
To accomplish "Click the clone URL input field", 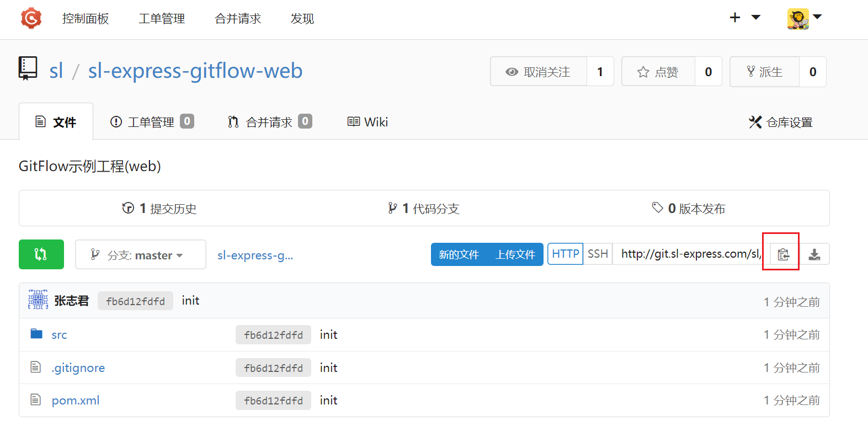I will 690,254.
